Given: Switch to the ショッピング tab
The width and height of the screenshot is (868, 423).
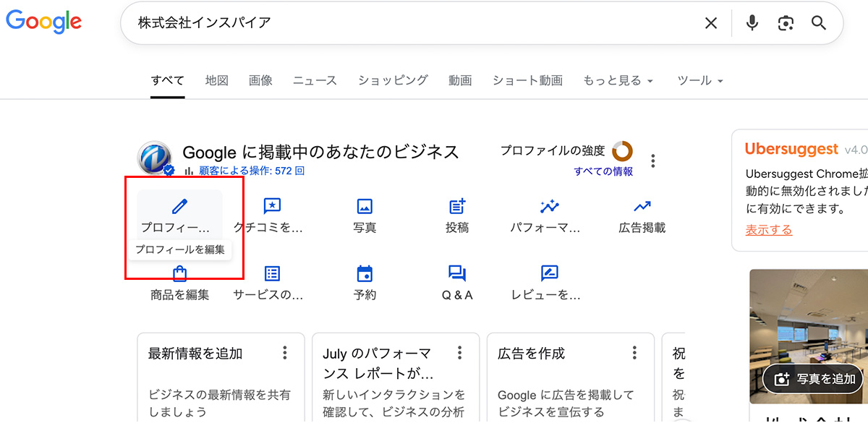Looking at the screenshot, I should 393,80.
